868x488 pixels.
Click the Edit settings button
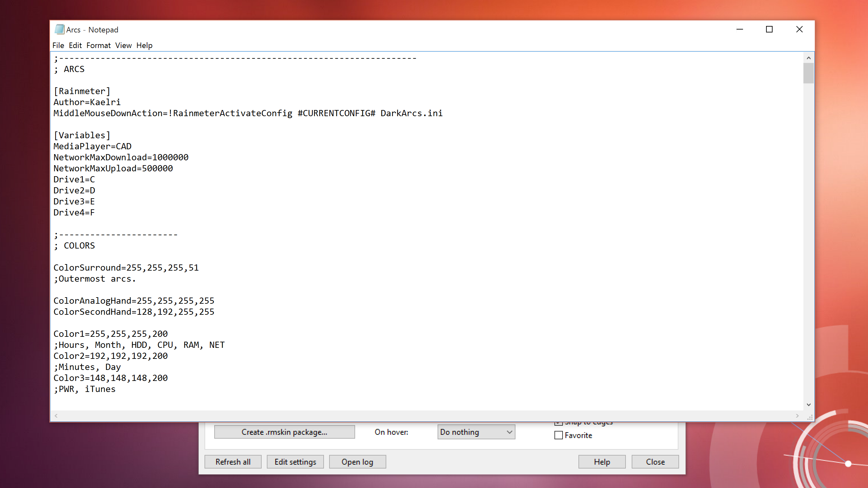[295, 461]
